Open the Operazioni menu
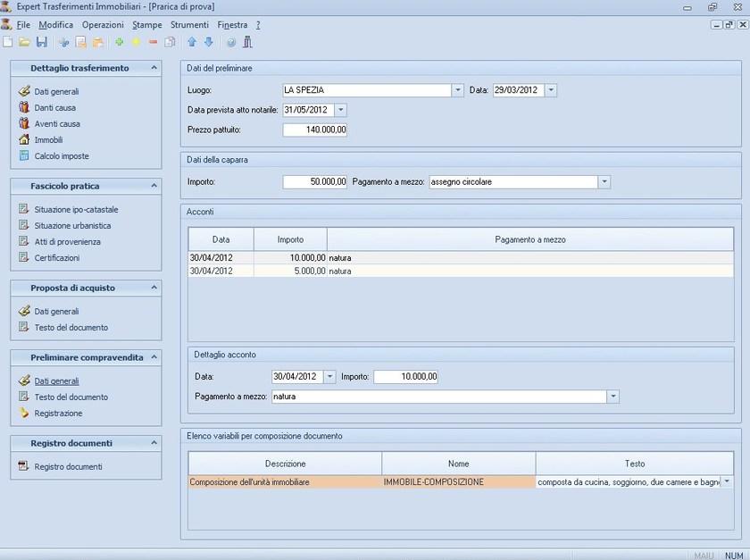 [103, 25]
